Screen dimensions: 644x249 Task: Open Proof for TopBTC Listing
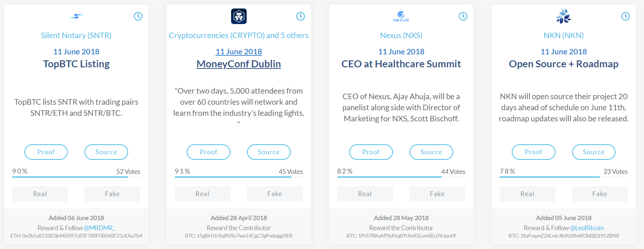[x=46, y=152]
